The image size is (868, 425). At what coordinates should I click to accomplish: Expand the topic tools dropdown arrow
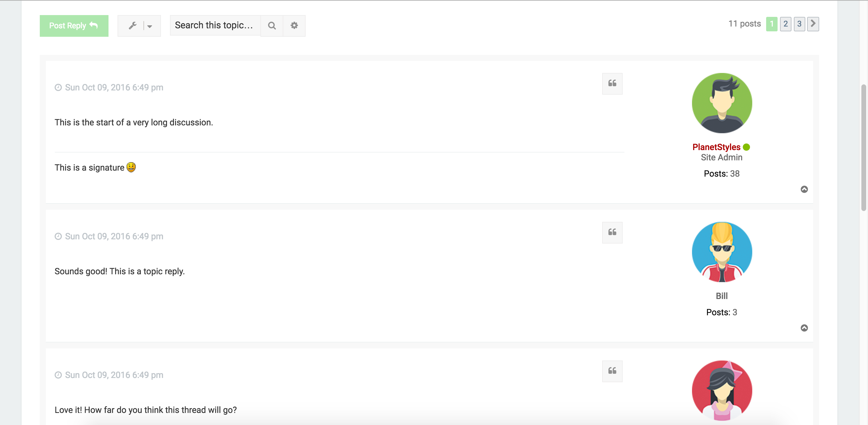pos(149,26)
